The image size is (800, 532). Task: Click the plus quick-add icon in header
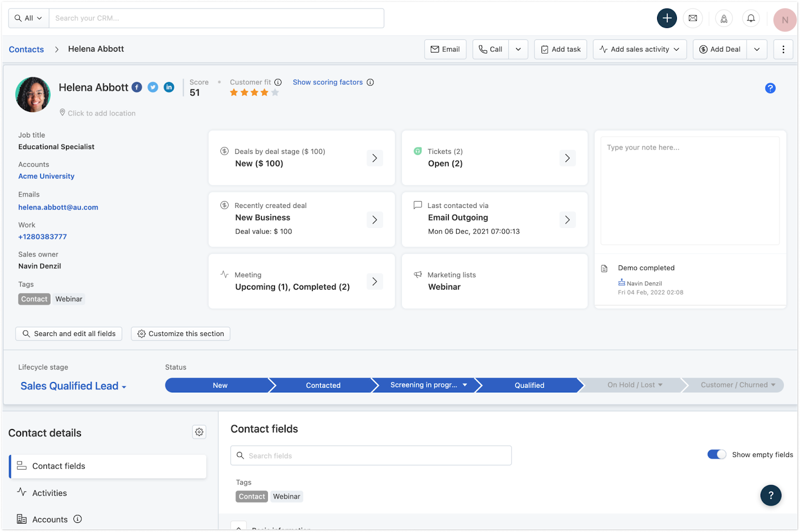666,18
